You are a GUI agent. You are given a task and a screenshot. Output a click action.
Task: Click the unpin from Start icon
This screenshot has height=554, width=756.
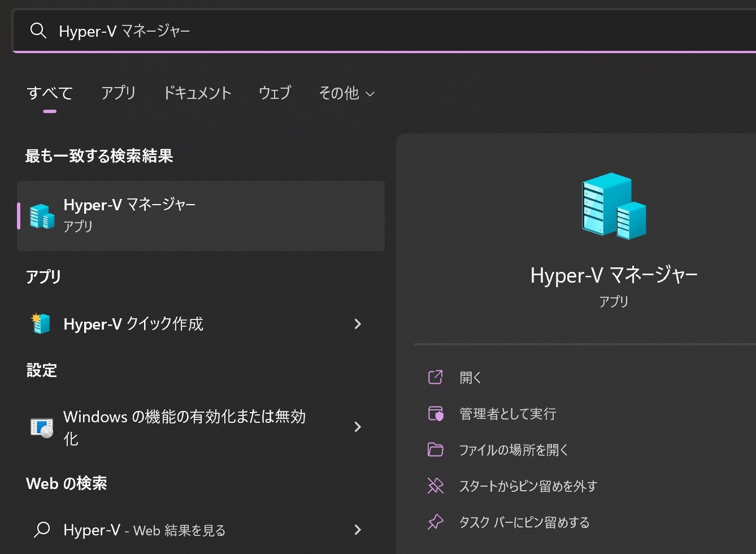coord(436,486)
